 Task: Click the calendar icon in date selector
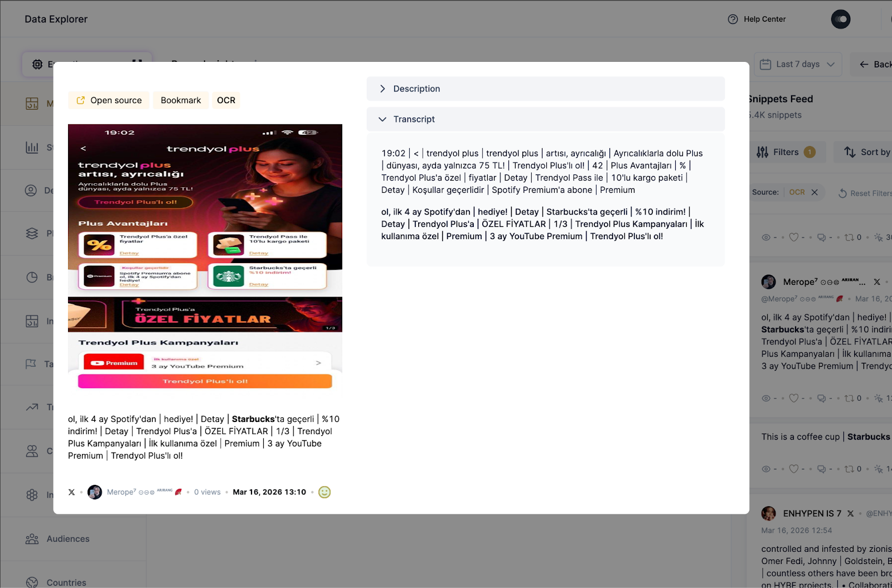[x=765, y=64]
